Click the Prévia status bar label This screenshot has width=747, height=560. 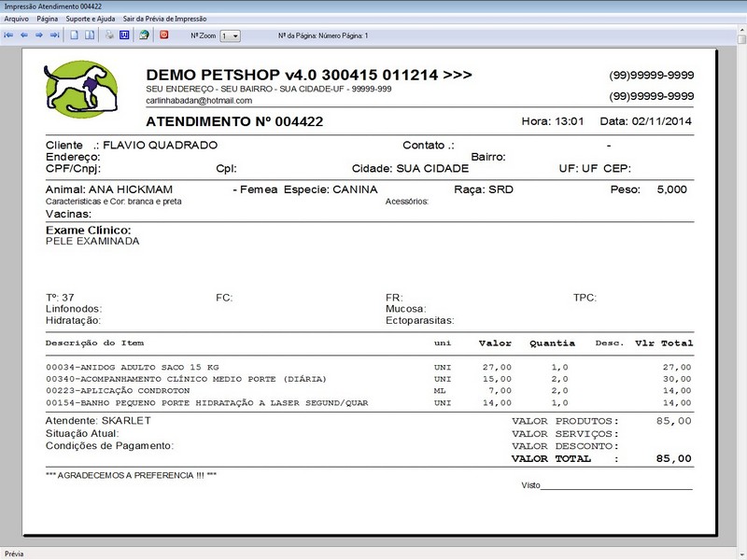click(x=13, y=553)
